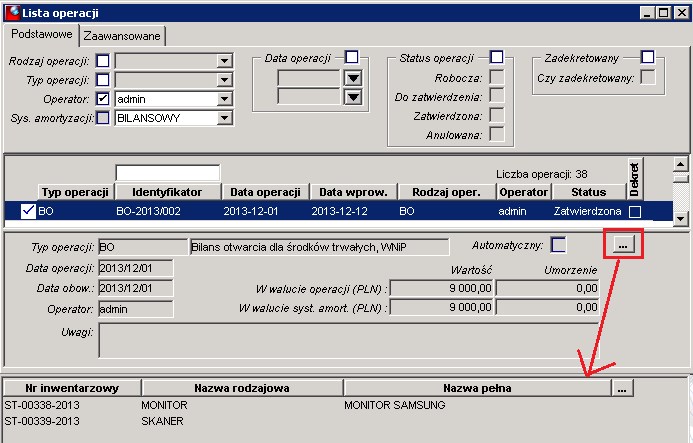Click list scrollbar down arrow
This screenshot has width=693, height=443.
[x=680, y=218]
